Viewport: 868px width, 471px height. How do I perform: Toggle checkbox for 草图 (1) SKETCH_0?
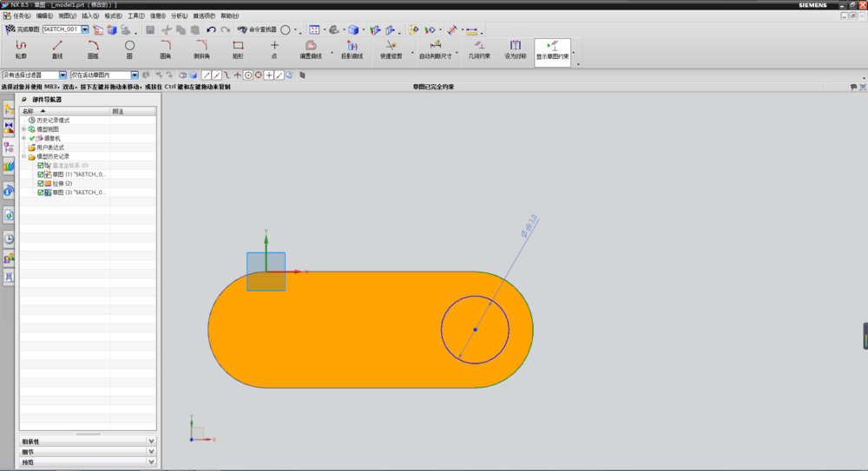41,174
